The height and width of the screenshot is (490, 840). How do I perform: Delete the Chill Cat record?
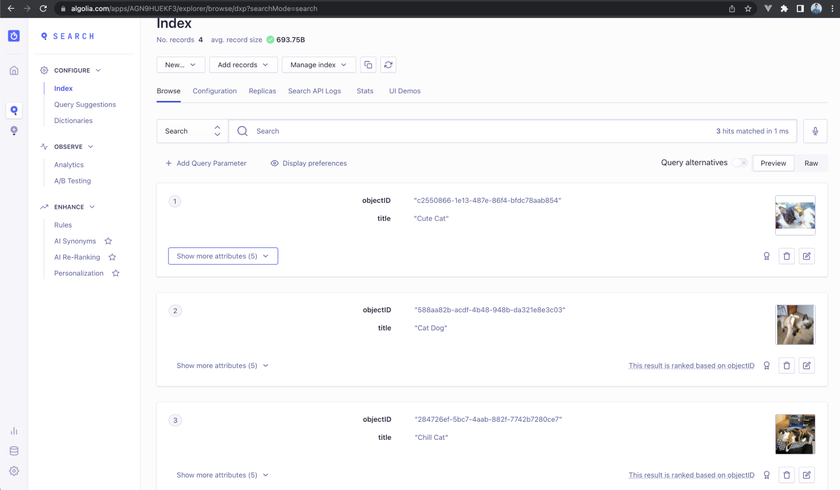(x=786, y=475)
